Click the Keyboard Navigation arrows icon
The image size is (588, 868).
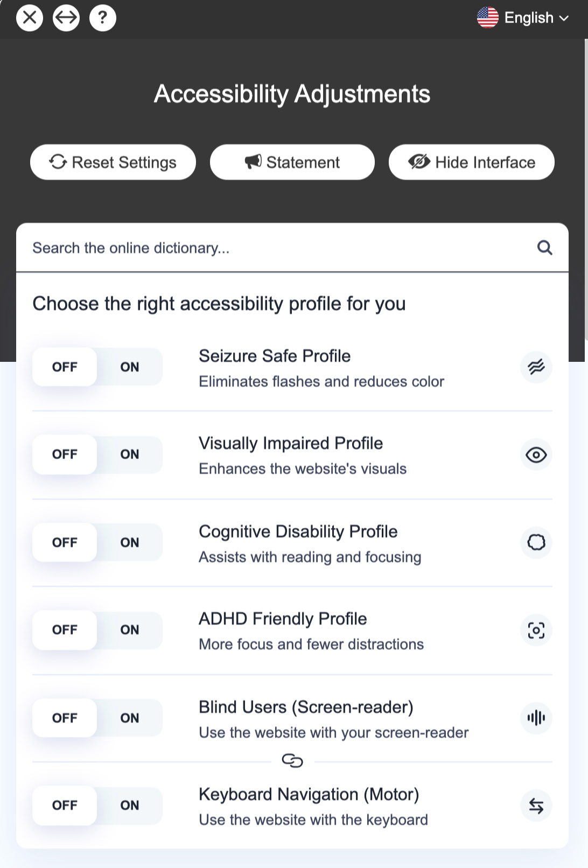click(x=536, y=806)
